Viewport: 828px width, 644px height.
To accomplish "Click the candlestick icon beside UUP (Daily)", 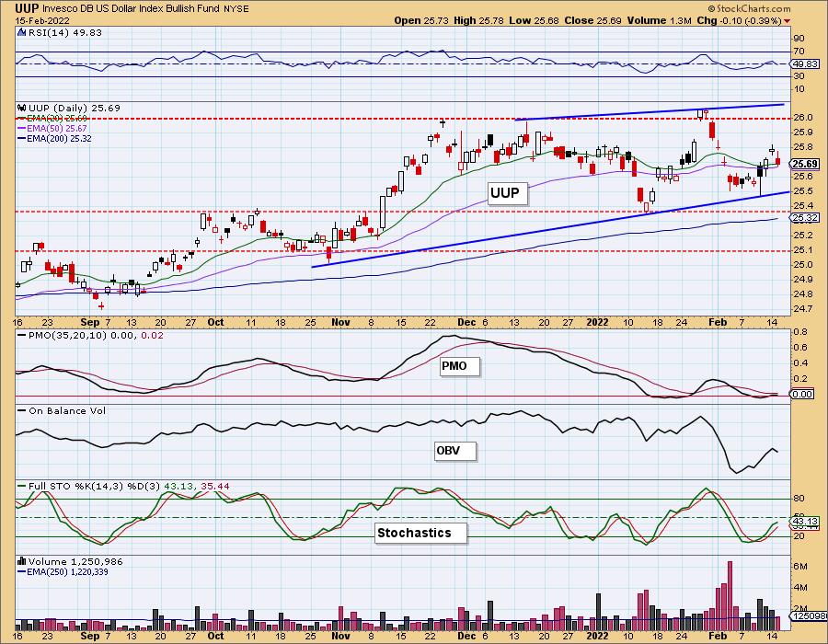I will (22, 108).
